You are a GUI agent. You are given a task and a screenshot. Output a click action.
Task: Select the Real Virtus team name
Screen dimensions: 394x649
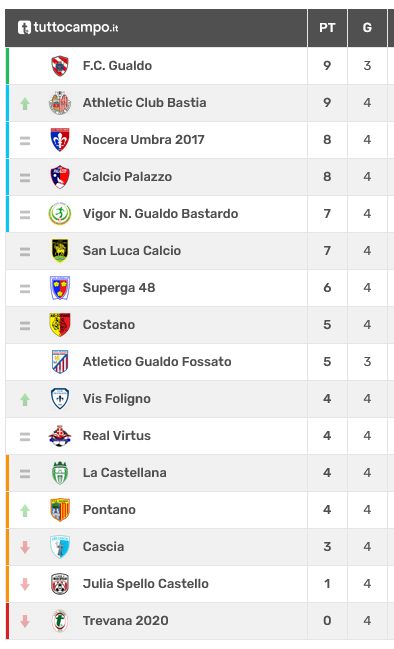(x=117, y=436)
